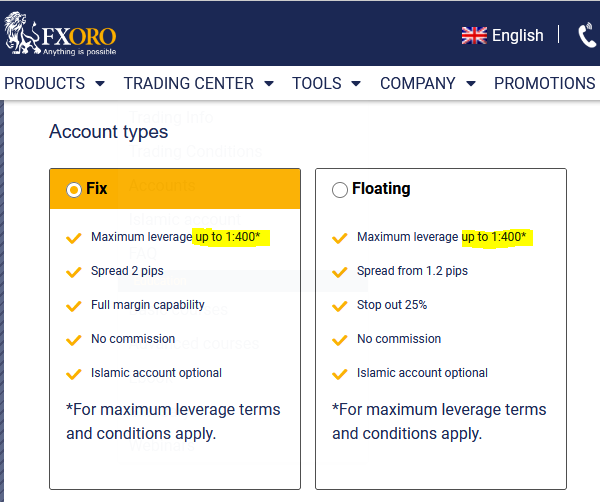
Task: Expand the TRADING CENTER dropdown arrow
Action: pos(269,83)
